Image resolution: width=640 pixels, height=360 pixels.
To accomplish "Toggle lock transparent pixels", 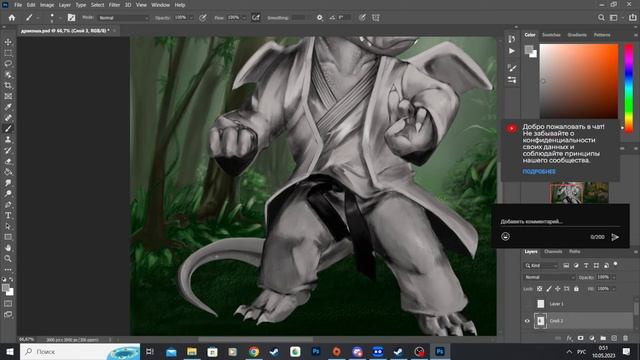I will 540,289.
